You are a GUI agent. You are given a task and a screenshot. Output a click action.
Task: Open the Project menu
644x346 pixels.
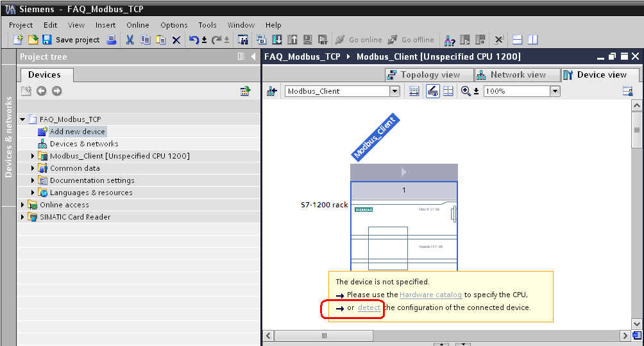21,25
